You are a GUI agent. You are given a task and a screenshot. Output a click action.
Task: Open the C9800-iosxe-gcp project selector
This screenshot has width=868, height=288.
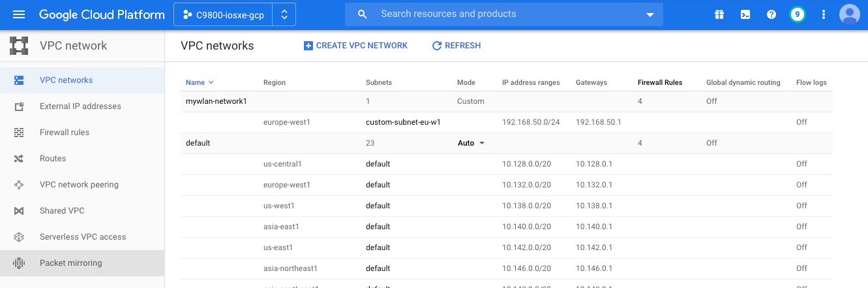click(x=234, y=14)
